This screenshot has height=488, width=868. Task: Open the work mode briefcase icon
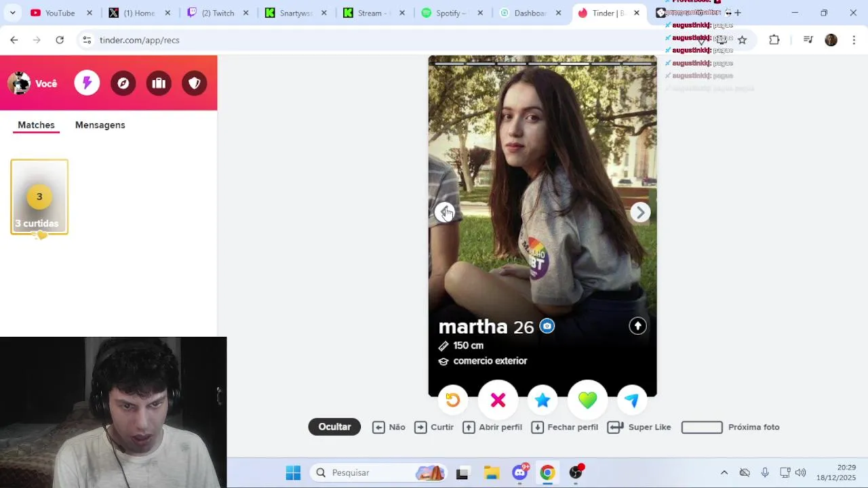pyautogui.click(x=159, y=83)
